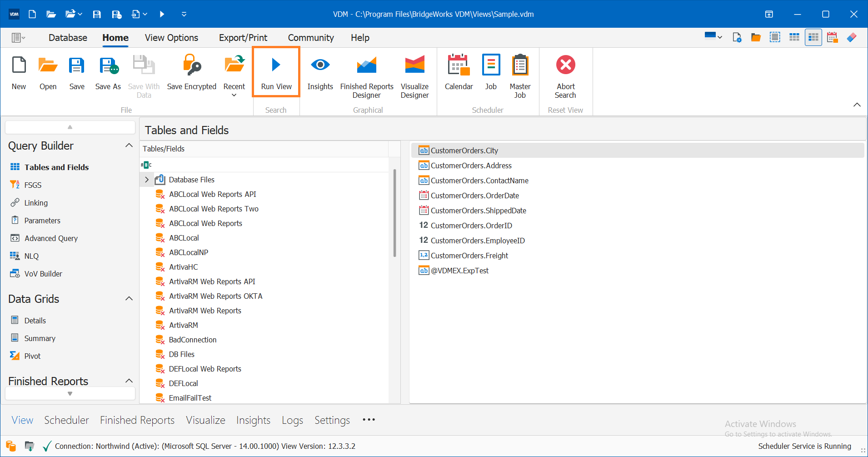The width and height of the screenshot is (868, 457).
Task: Open quick access customize dropdown arrow
Action: pos(184,14)
